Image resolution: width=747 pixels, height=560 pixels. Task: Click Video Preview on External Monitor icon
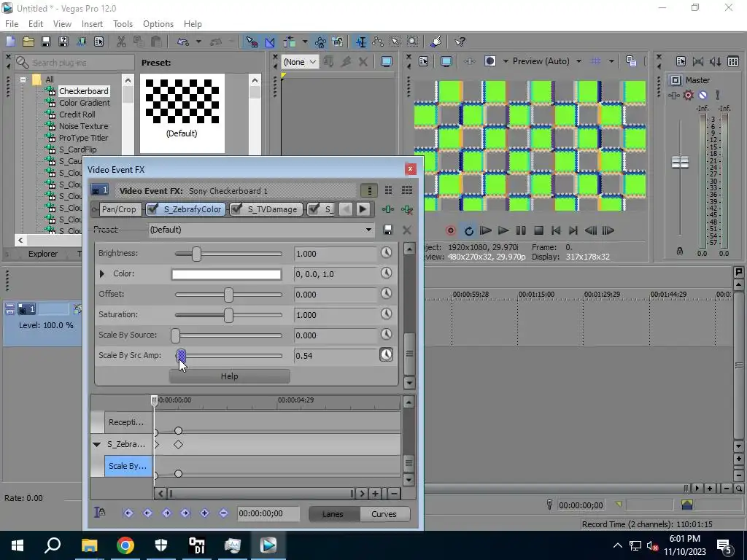(446, 61)
